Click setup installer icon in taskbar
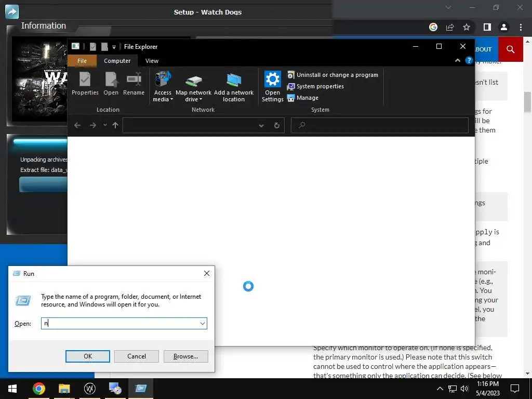Viewport: 532px width, 399px height. click(115, 389)
